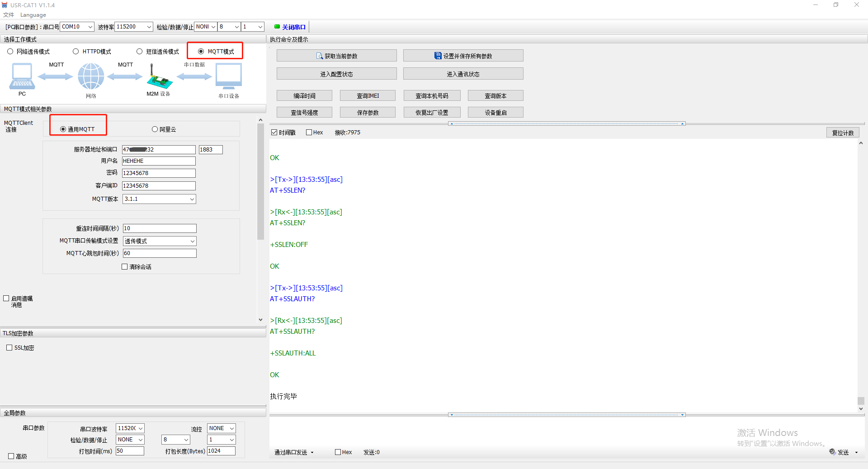Click the send icon at bottom right
This screenshot has height=469, width=868.
[x=832, y=451]
